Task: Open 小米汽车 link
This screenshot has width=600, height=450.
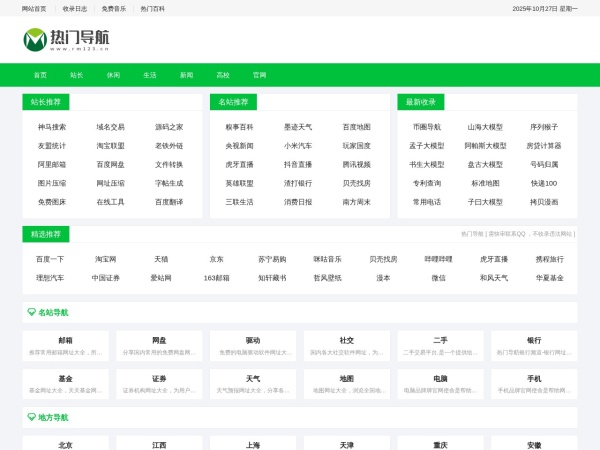Action: [298, 145]
